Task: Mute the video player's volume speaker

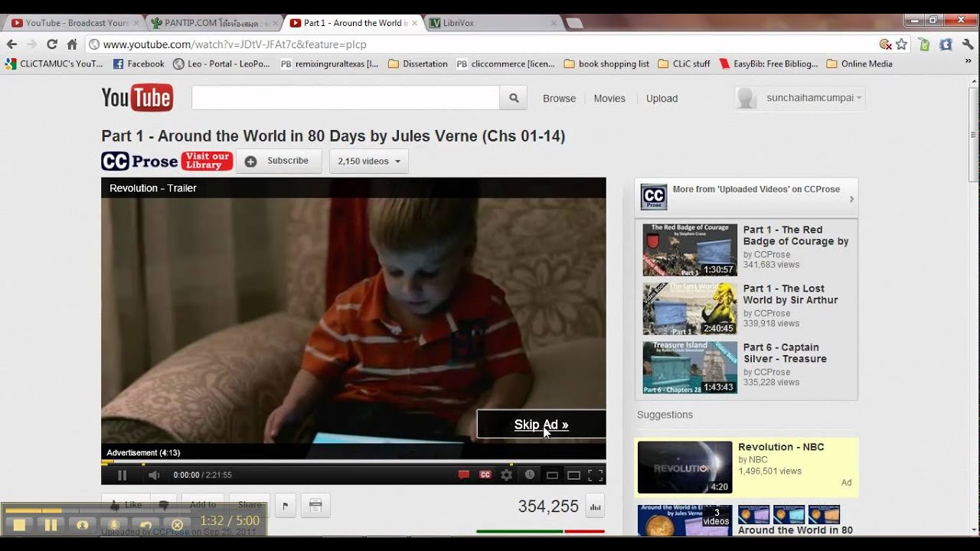Action: pos(154,475)
